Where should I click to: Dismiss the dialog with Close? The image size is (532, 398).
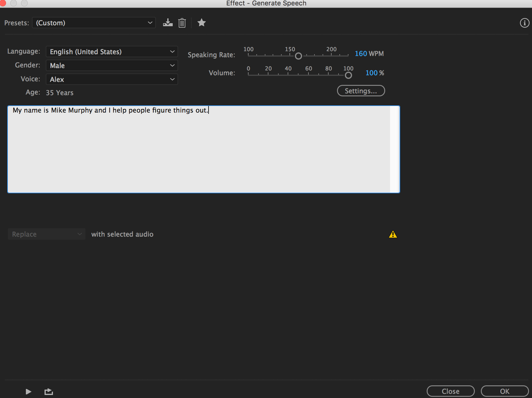(450, 391)
